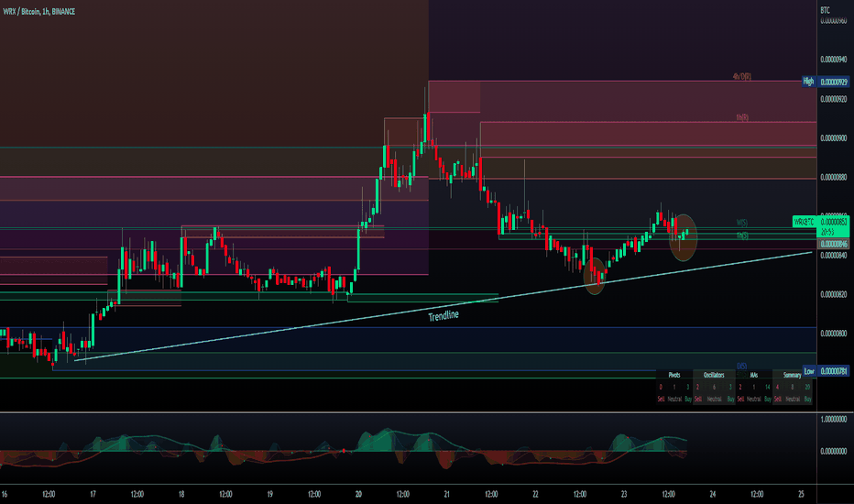The width and height of the screenshot is (854, 504).
Task: Click the BTC currency label above the price scale
Action: coord(825,10)
